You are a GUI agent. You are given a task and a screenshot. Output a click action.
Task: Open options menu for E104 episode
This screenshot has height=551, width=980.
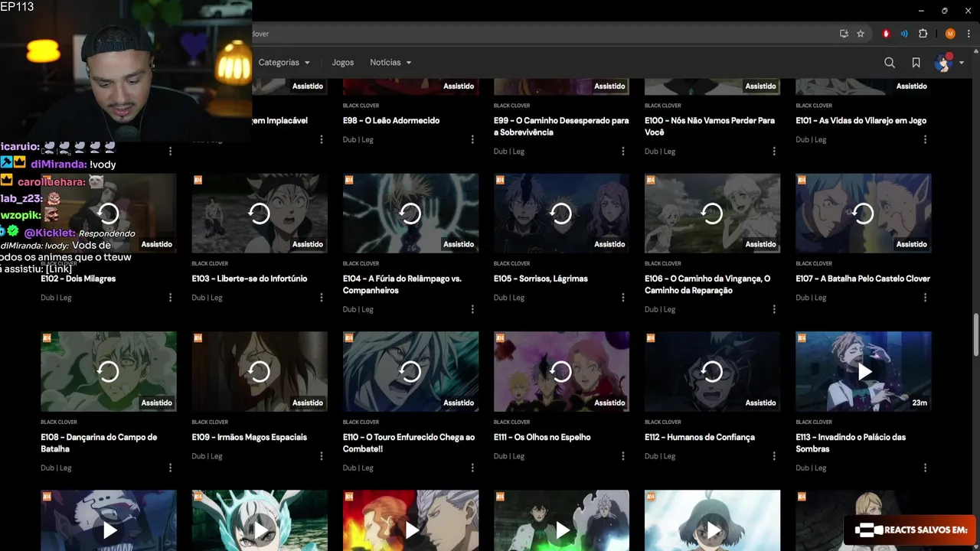click(472, 309)
